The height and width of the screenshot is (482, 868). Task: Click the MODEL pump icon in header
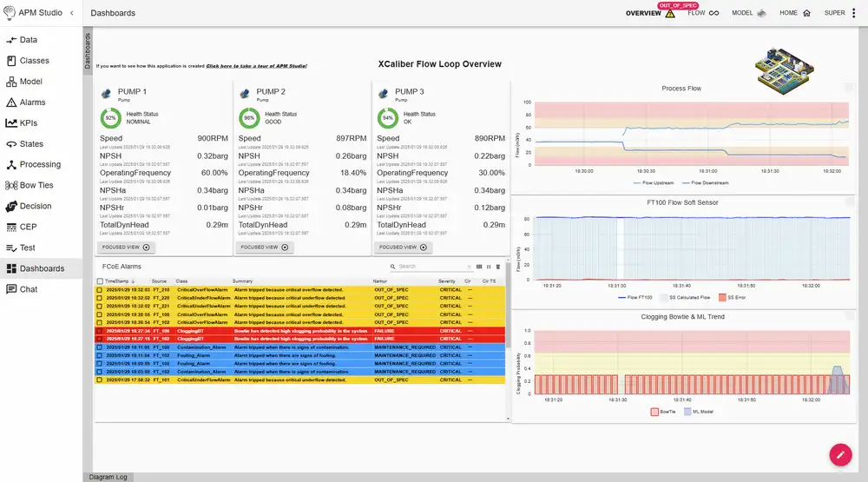pyautogui.click(x=762, y=13)
